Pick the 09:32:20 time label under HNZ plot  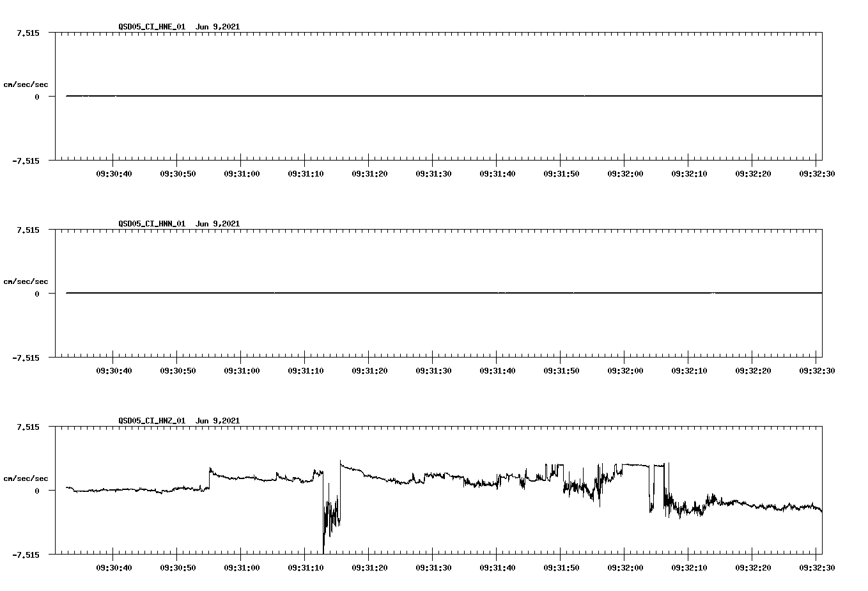pyautogui.click(x=753, y=567)
